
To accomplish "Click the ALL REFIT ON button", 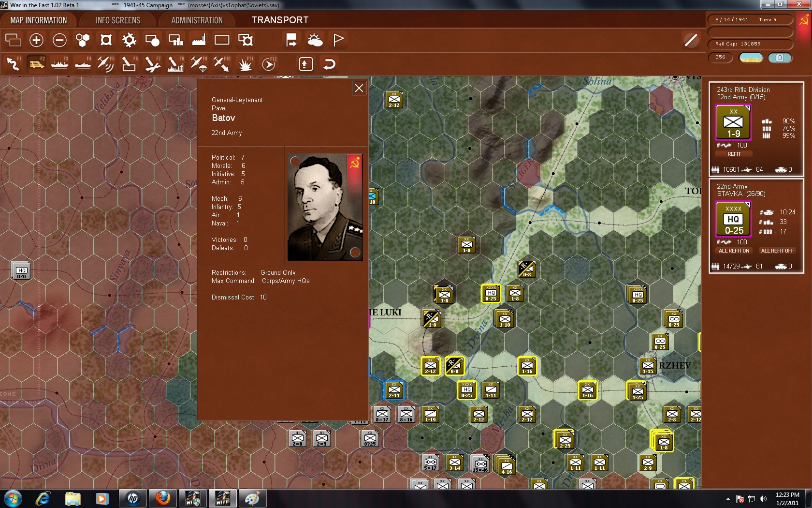I will point(734,251).
